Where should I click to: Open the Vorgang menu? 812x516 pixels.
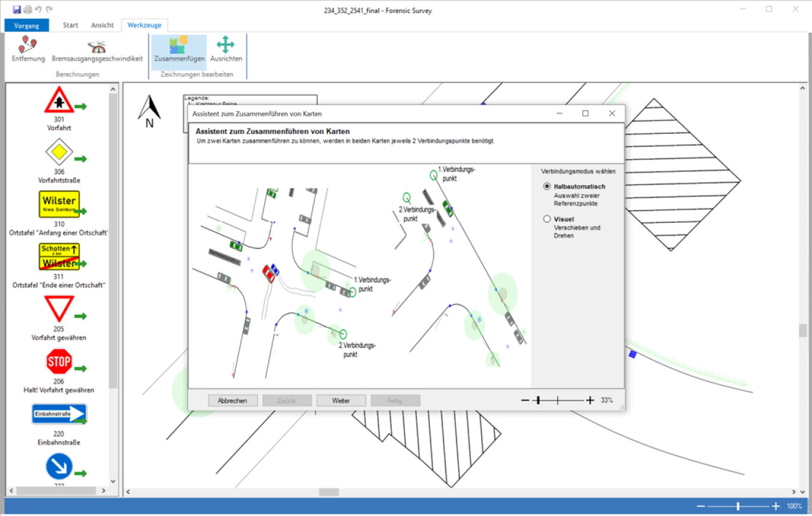coord(26,25)
